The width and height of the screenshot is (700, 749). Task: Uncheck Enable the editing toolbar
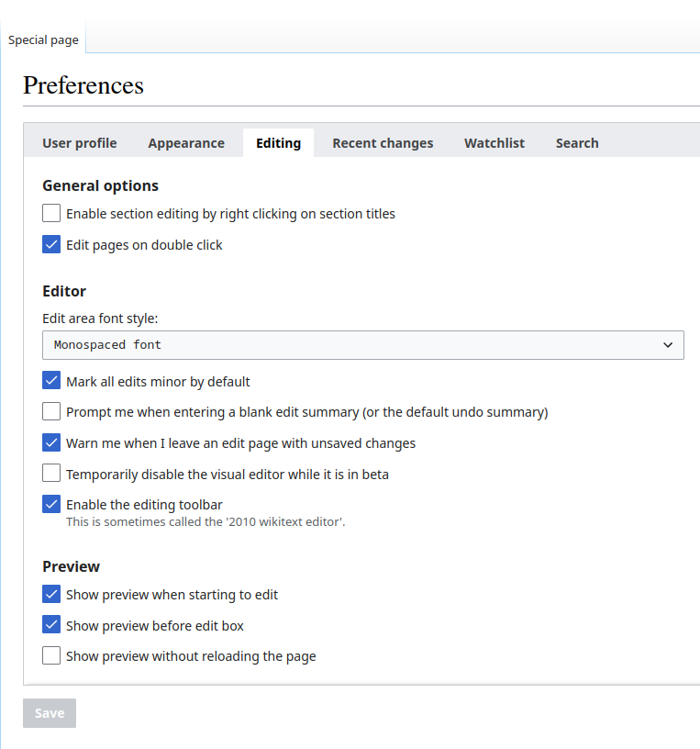click(51, 504)
